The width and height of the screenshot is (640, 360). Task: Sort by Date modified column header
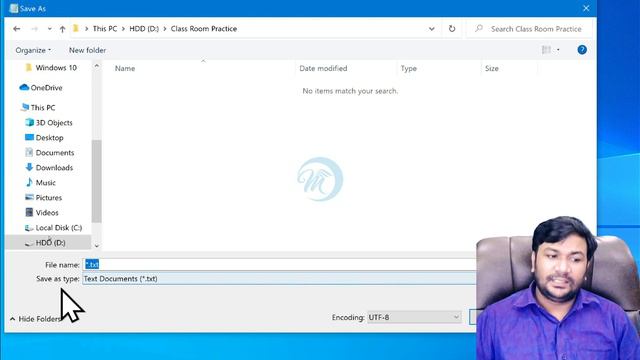click(323, 69)
